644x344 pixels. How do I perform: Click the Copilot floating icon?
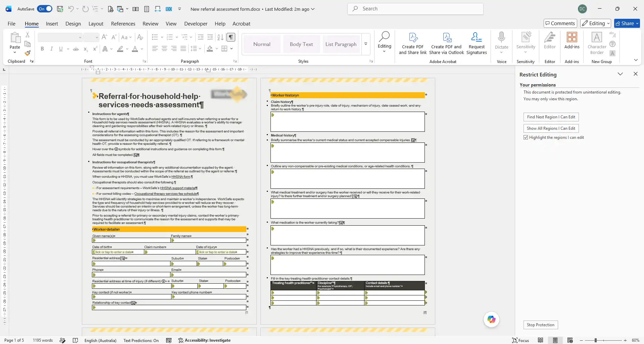coord(491,320)
